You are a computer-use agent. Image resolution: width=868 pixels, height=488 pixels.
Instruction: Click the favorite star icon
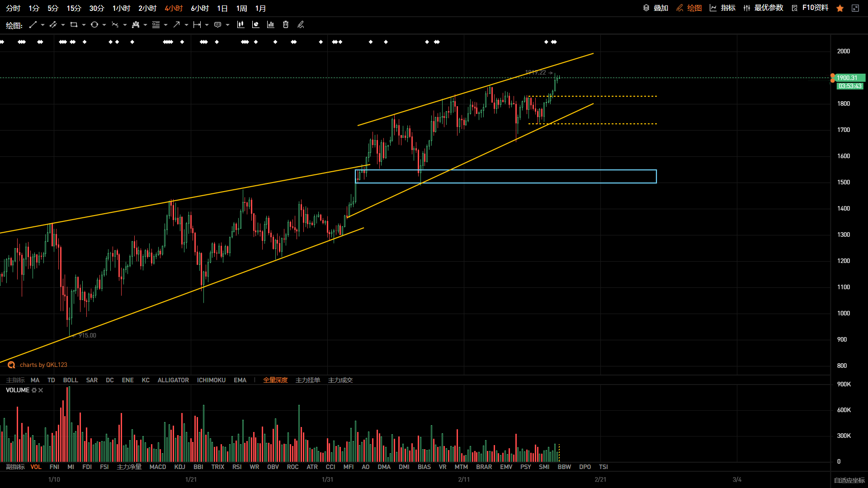pos(840,8)
